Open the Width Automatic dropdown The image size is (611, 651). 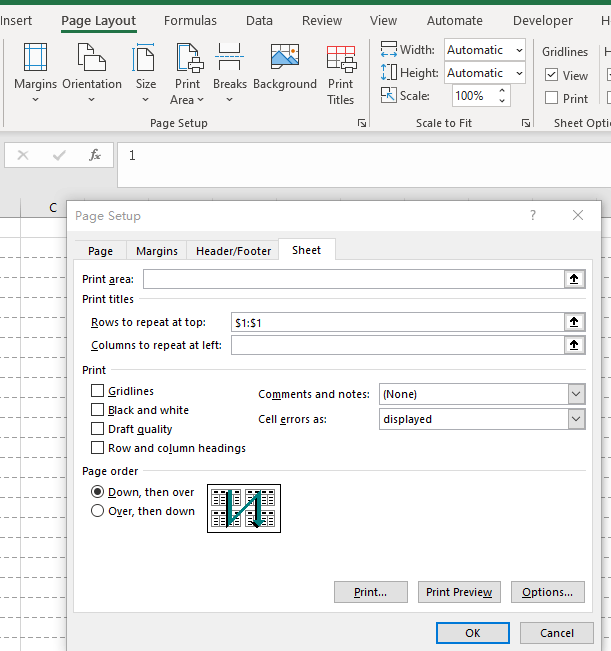(x=519, y=50)
